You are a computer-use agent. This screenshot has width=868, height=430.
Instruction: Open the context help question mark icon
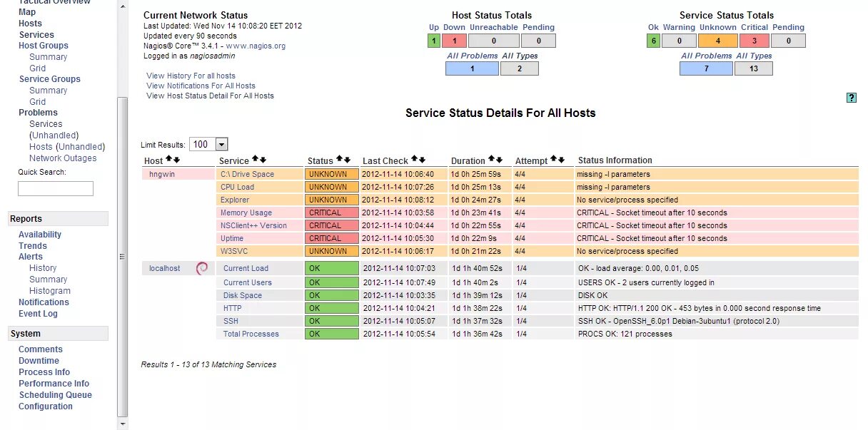click(851, 98)
